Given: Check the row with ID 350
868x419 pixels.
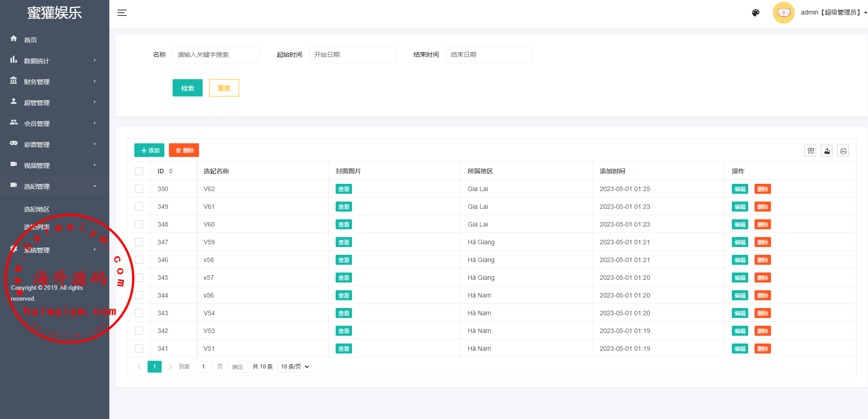Looking at the screenshot, I should click(x=139, y=189).
